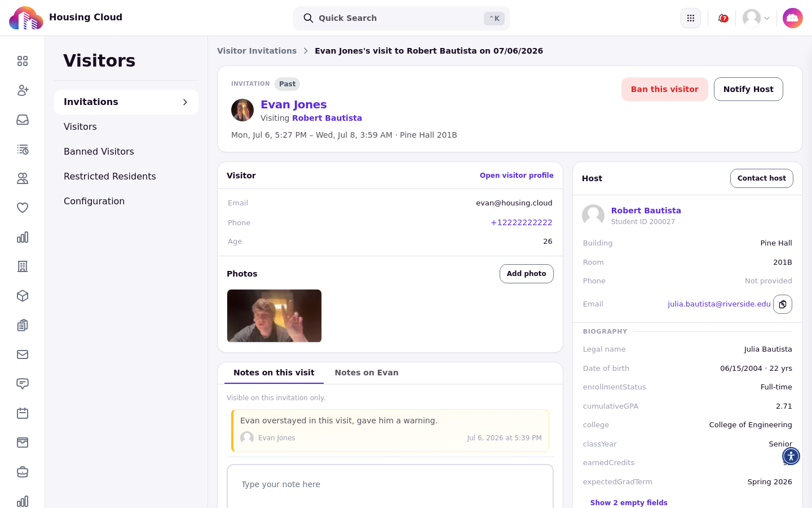Screen dimensions: 812x508
Task: Click the envelope mail sidebar icon
Action: click(x=23, y=354)
